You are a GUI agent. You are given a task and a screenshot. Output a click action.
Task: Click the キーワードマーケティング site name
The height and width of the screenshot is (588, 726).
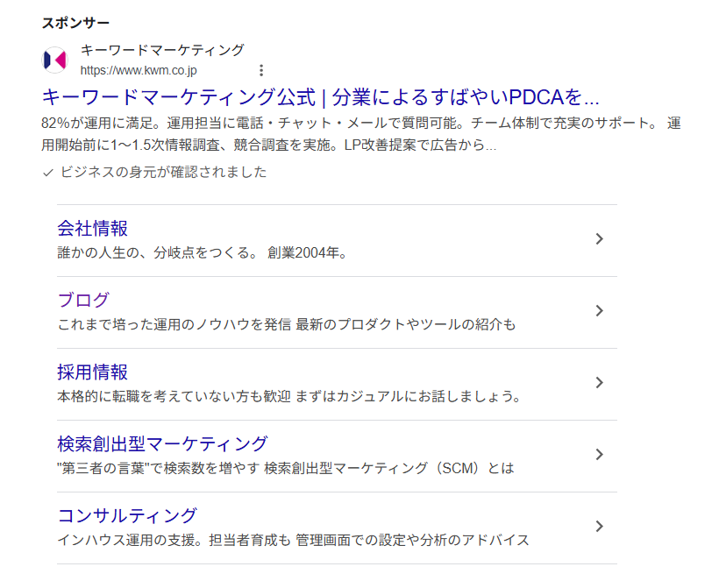(x=162, y=50)
